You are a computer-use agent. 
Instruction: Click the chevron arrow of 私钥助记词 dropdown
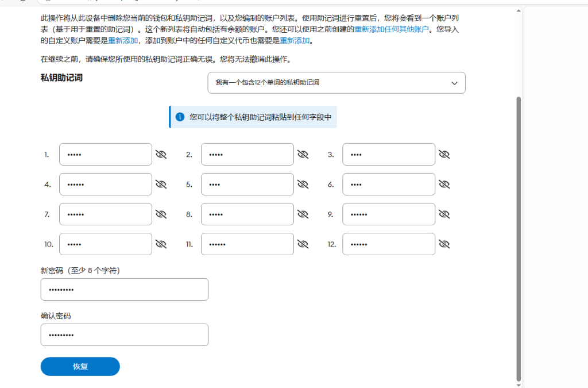click(454, 83)
